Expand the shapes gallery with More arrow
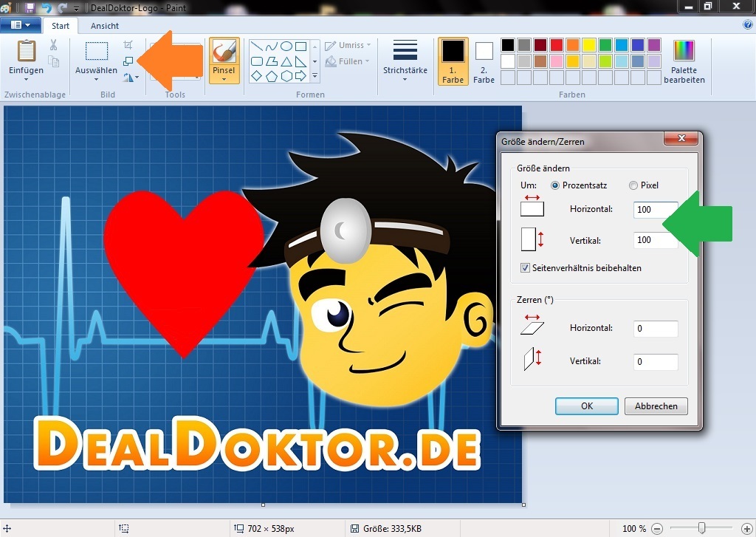Screen dimensions: 756x537 pyautogui.click(x=315, y=76)
